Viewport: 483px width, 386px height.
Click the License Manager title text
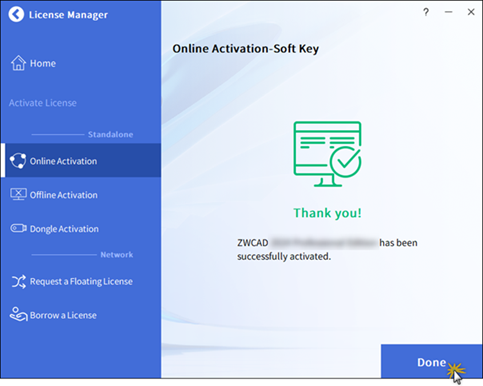pos(68,15)
